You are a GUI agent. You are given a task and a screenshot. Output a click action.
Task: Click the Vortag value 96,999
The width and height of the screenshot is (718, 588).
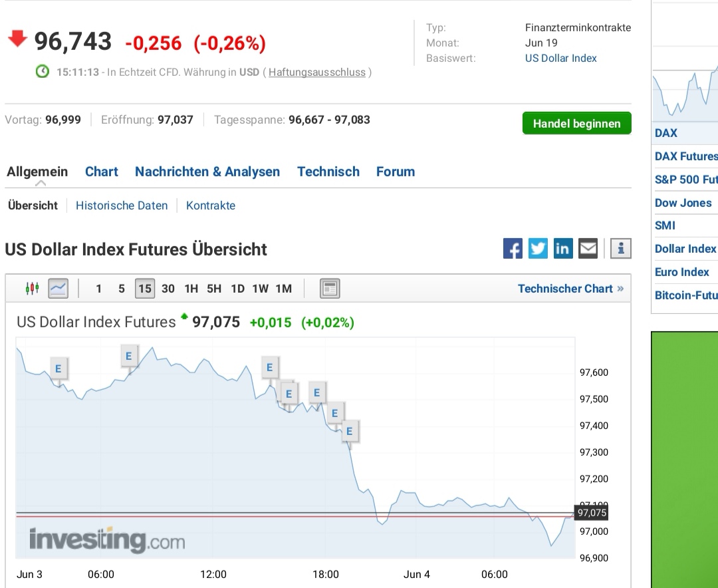[x=63, y=120]
